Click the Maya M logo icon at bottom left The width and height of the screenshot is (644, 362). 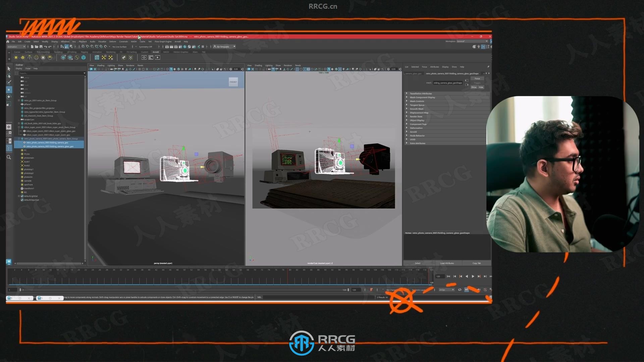9,261
